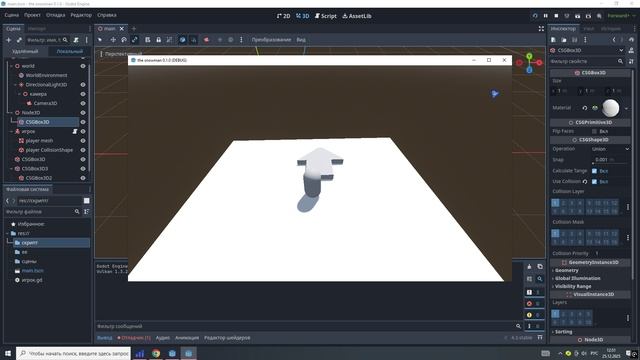Click the script icon on игрок node
Viewport: 640px width, 360px height.
pyautogui.click(x=75, y=131)
